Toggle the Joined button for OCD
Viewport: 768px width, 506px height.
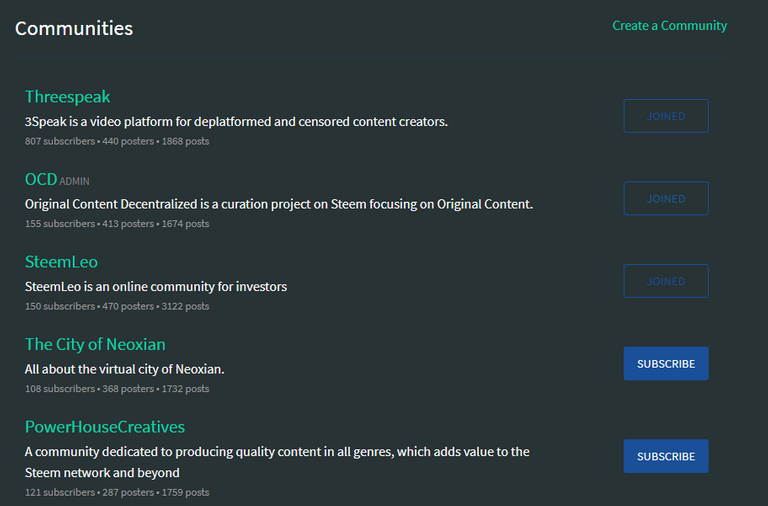pyautogui.click(x=665, y=199)
